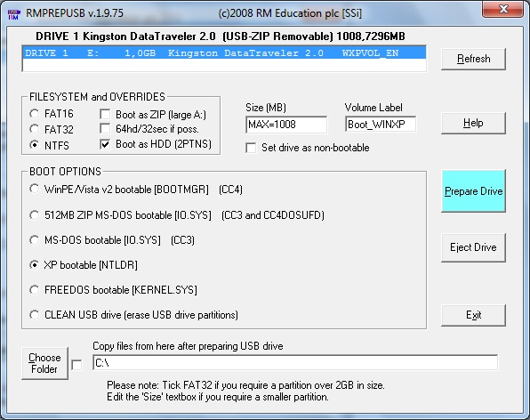The image size is (530, 420).
Task: Click the copy files path field C:\
Action: [x=295, y=362]
